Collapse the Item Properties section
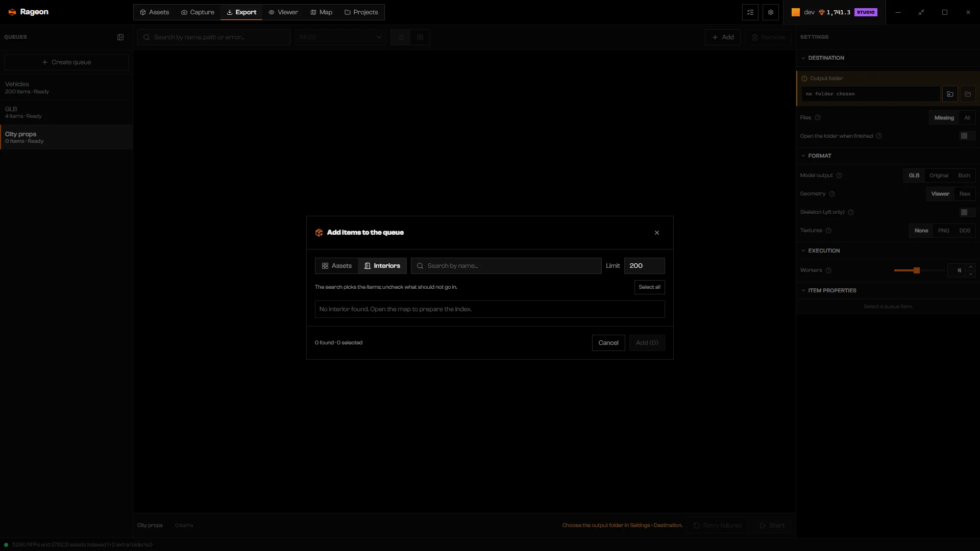The height and width of the screenshot is (551, 980). 803,291
